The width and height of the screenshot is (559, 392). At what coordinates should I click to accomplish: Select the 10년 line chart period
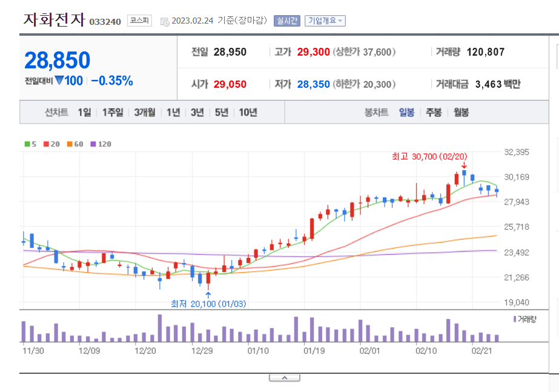click(x=248, y=113)
